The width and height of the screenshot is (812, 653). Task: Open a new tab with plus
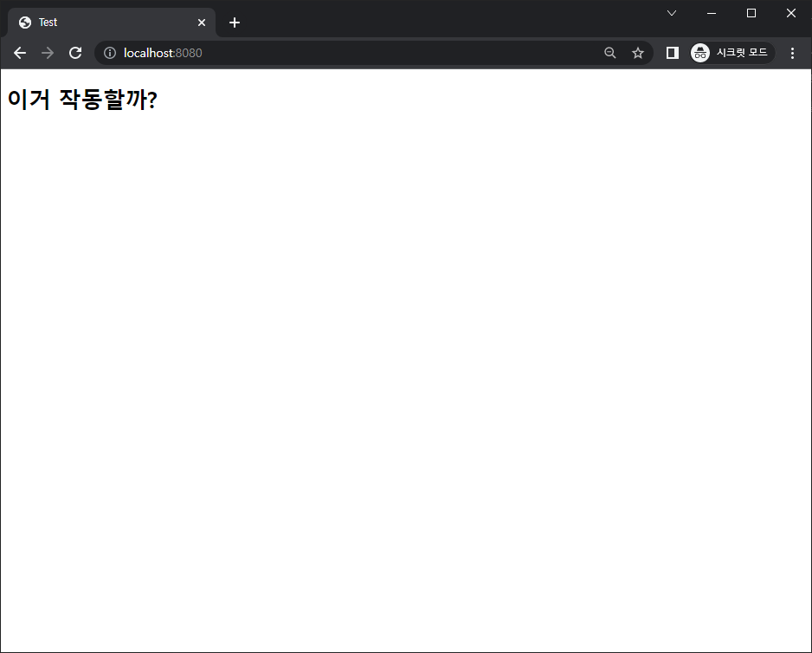click(234, 23)
